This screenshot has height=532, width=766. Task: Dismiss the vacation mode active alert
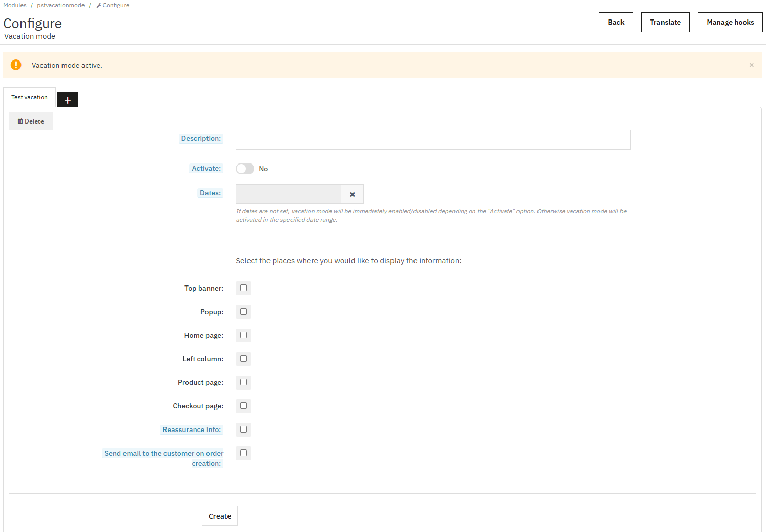pos(751,65)
